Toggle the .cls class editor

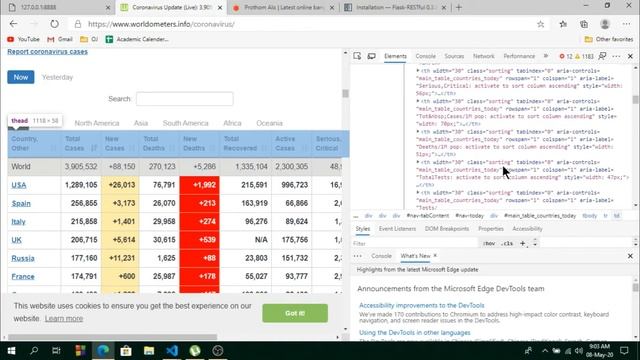(507, 244)
